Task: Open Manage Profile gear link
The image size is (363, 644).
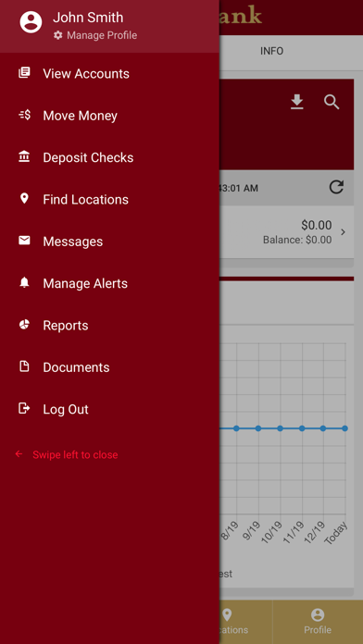Action: pyautogui.click(x=95, y=35)
